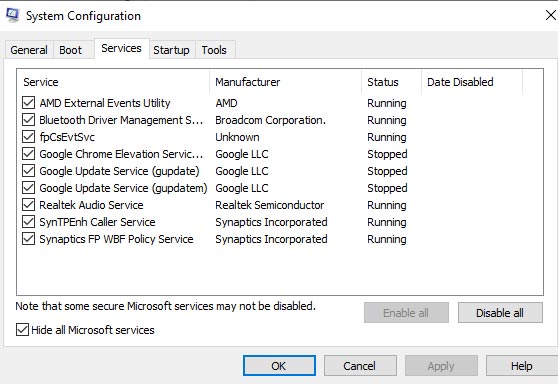Toggle Google Update Service (gupdate) checkbox

pos(28,171)
